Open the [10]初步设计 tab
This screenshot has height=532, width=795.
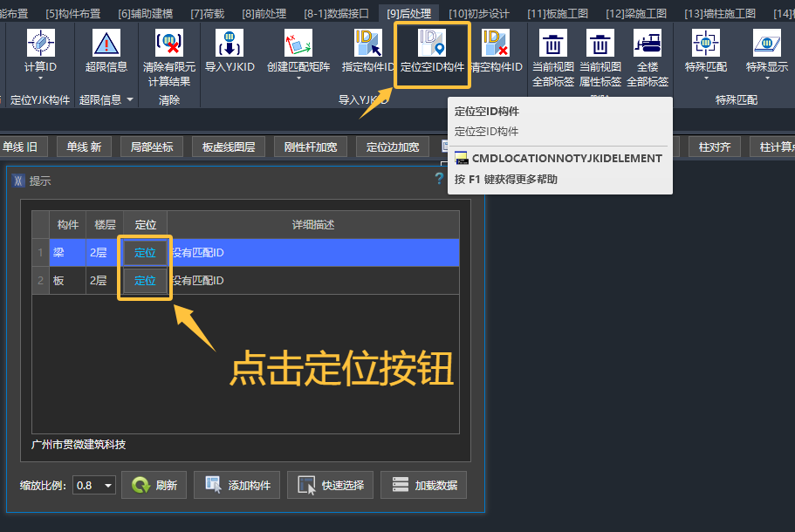(x=479, y=13)
